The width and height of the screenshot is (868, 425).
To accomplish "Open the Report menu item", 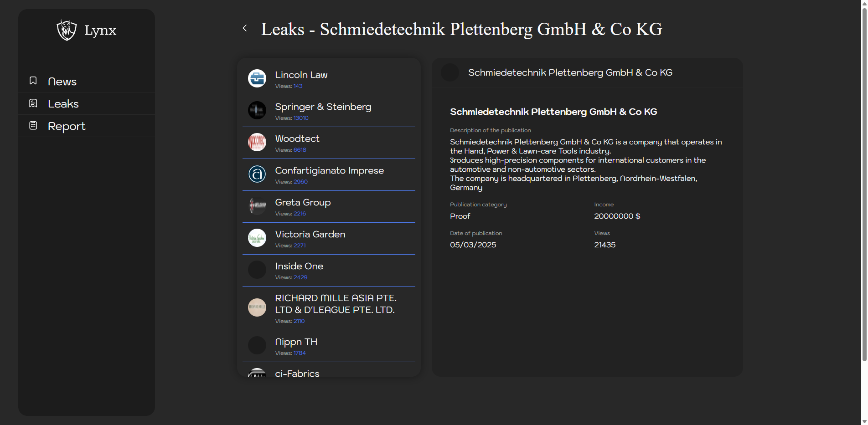I will pyautogui.click(x=67, y=126).
